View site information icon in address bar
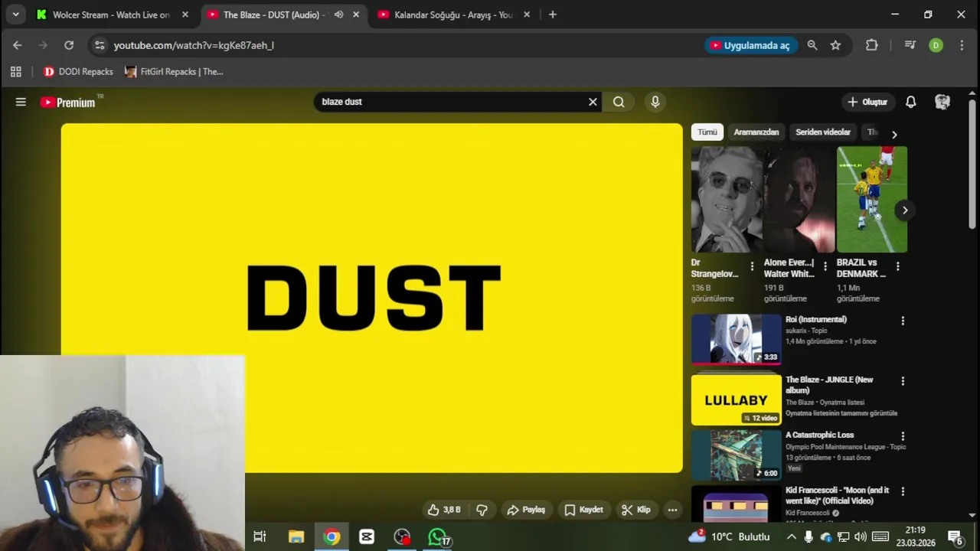This screenshot has height=551, width=980. tap(100, 45)
